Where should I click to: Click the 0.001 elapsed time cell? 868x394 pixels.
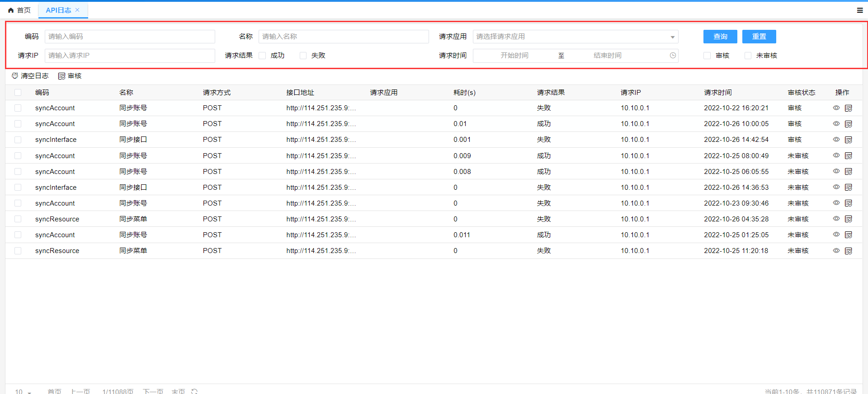(462, 140)
